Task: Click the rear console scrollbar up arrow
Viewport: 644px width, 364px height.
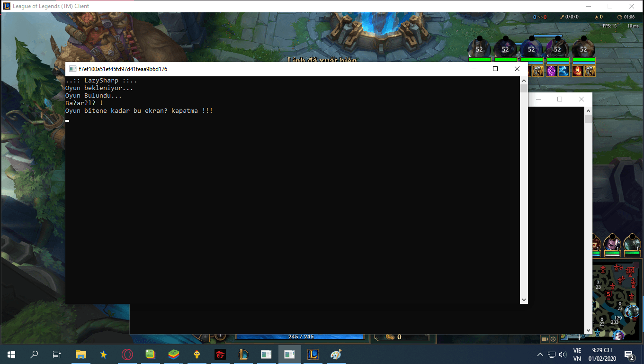Action: [588, 110]
